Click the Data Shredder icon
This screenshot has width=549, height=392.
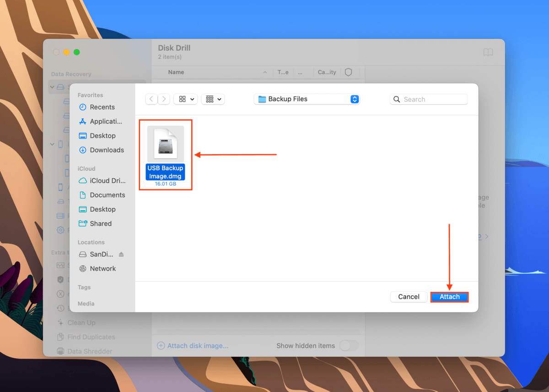60,351
